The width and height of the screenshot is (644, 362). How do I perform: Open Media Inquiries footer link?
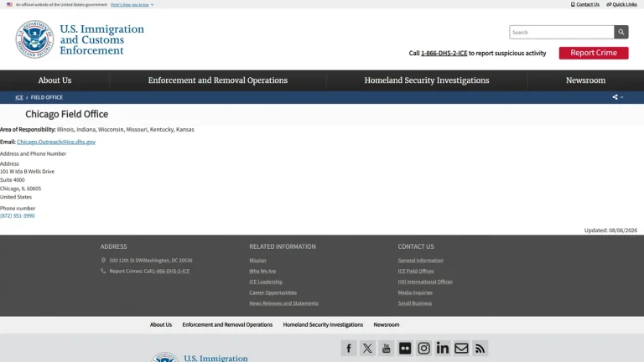[x=415, y=292]
